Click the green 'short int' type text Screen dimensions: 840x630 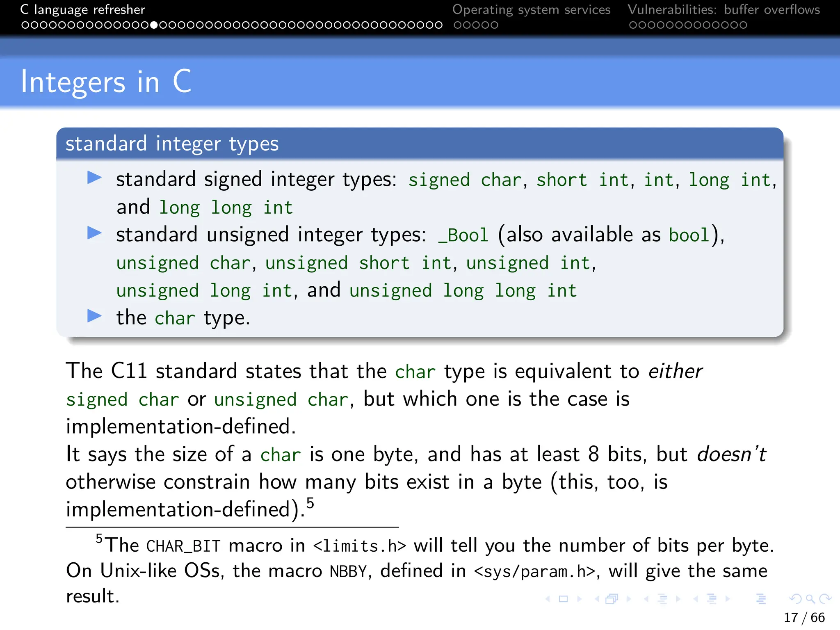tap(582, 180)
